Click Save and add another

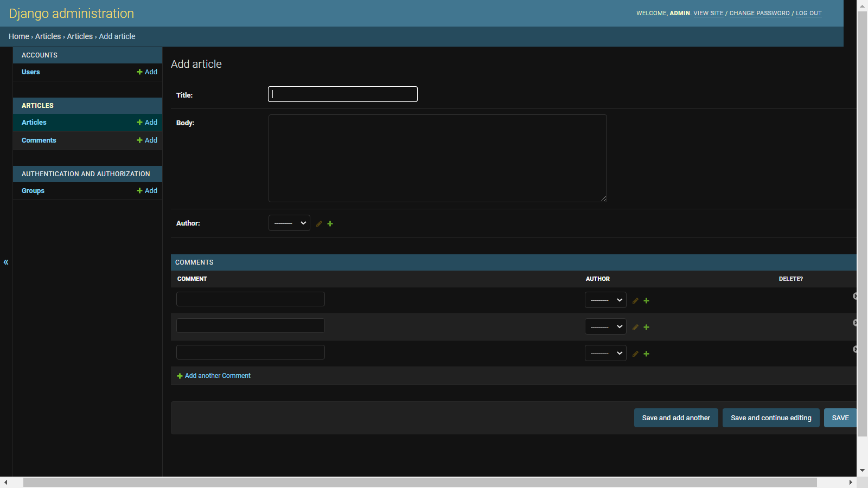coord(675,418)
